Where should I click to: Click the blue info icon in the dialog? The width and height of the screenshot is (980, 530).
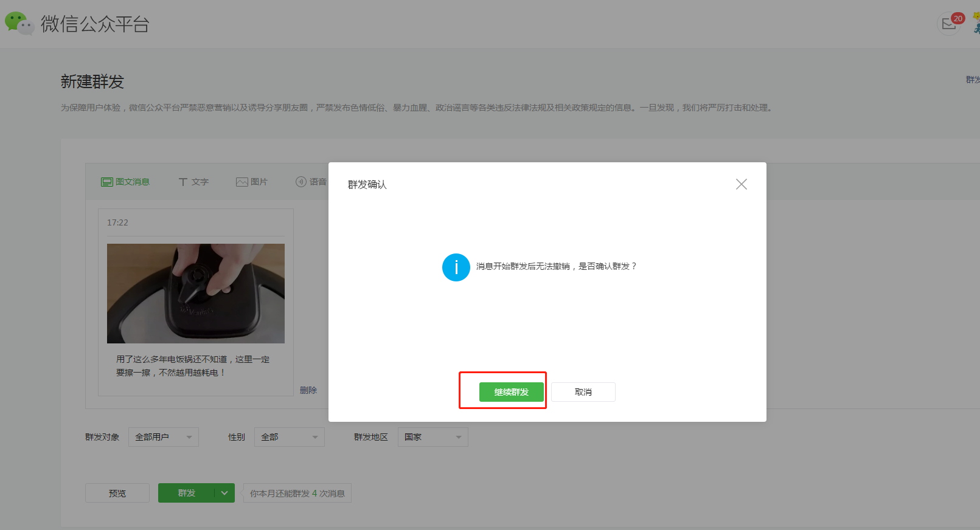click(456, 267)
